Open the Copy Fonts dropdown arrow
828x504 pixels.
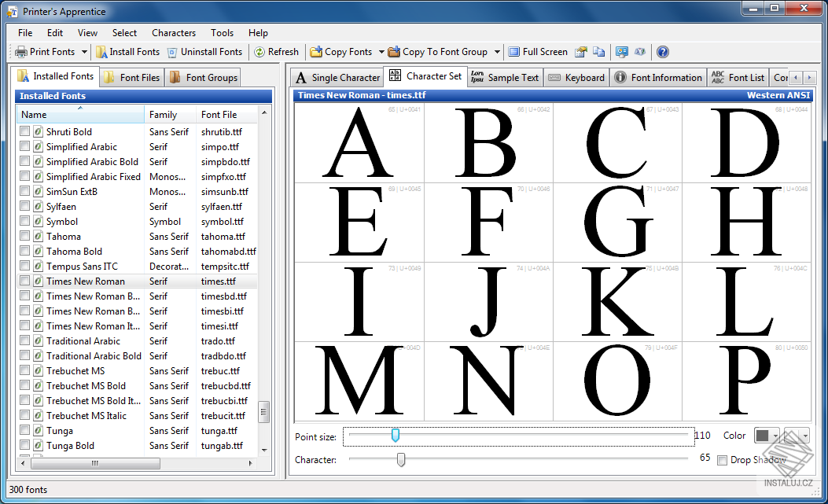381,52
